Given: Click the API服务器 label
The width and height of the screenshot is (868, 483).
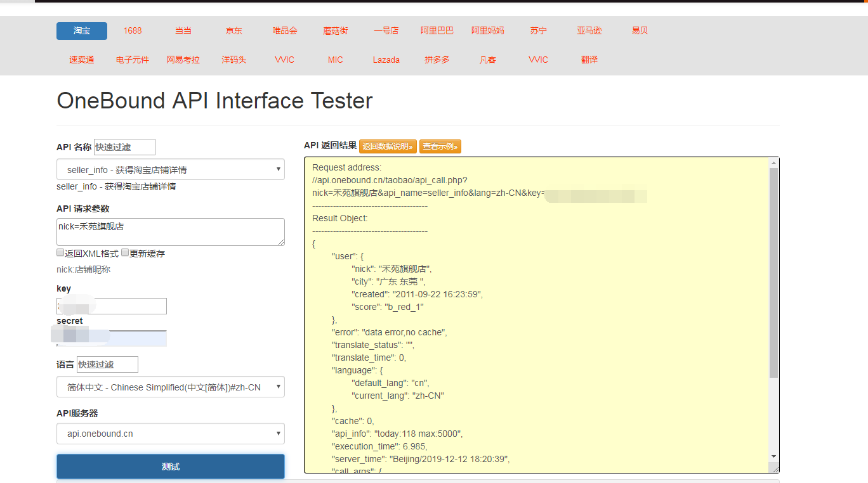Looking at the screenshot, I should (77, 413).
